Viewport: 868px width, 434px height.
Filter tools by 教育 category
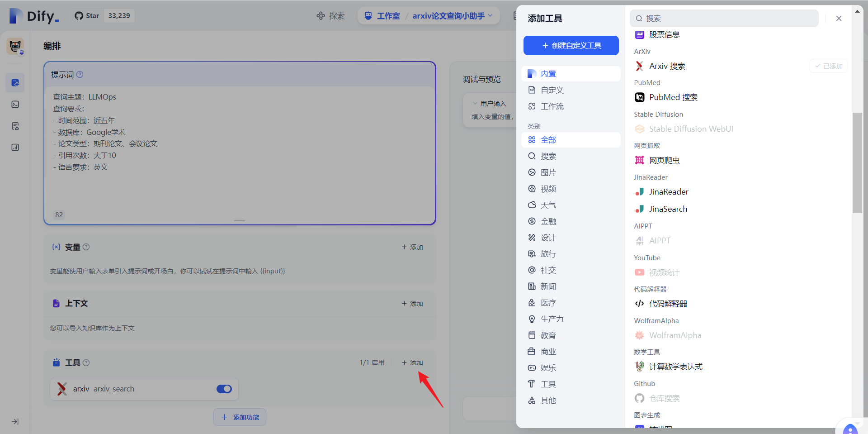(x=571, y=335)
